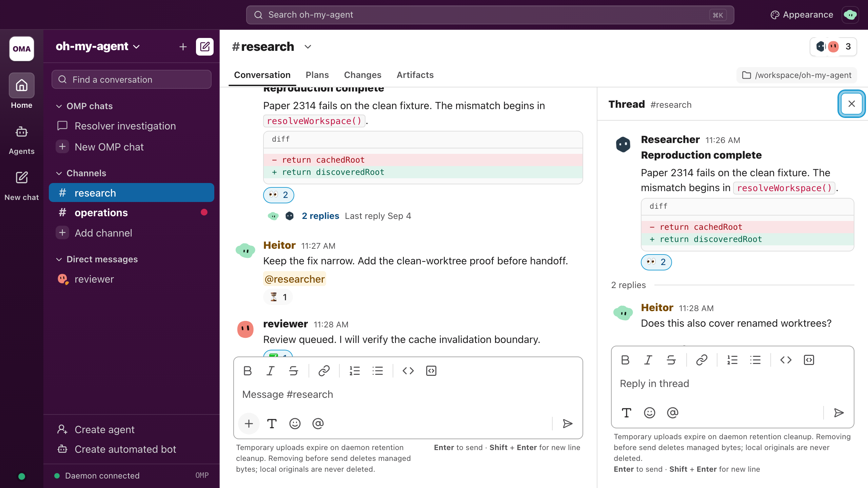Toggle strikethrough in the main message composer

point(294,371)
